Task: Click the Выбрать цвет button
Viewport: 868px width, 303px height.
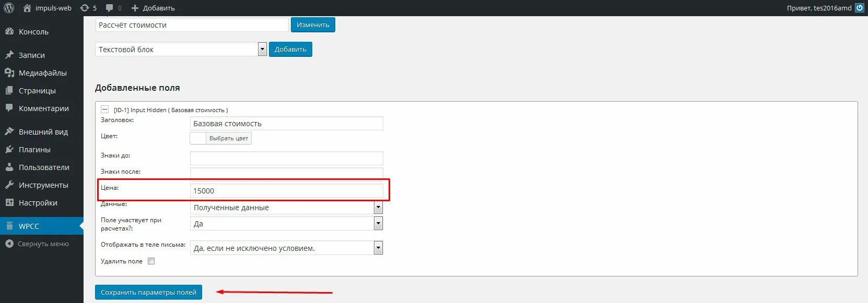Action: [x=228, y=138]
